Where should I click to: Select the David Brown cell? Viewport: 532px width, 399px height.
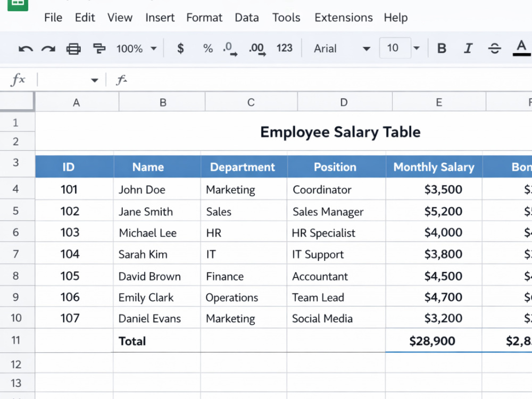point(157,276)
